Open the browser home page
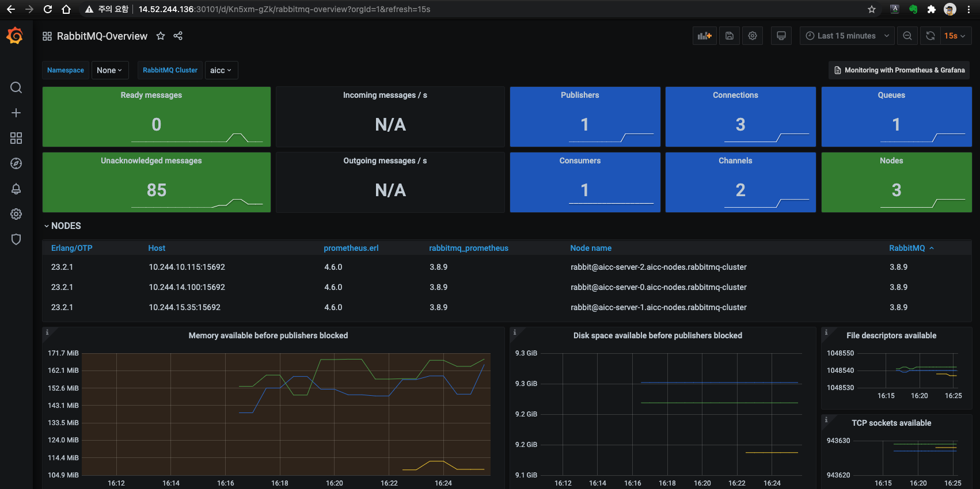The height and width of the screenshot is (489, 980). 66,9
